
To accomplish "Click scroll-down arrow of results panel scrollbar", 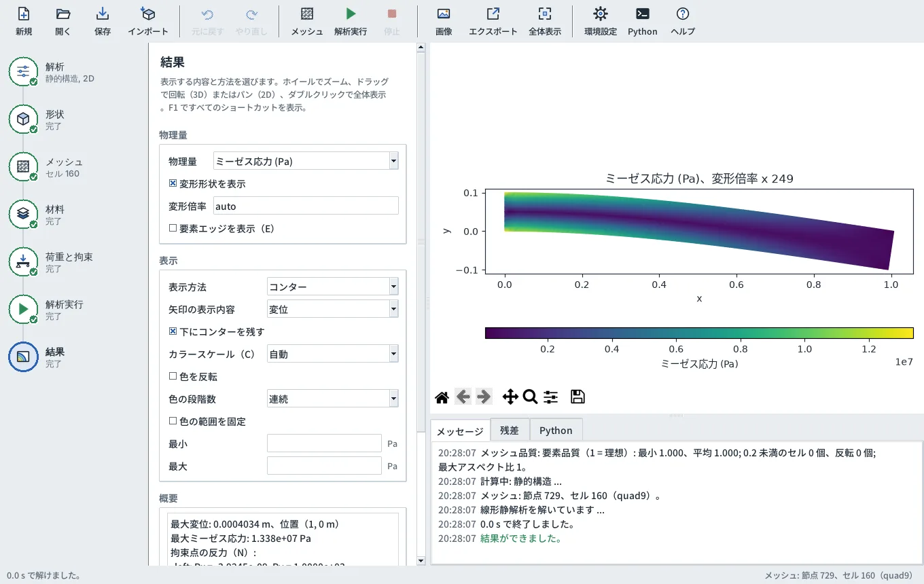I will point(421,561).
